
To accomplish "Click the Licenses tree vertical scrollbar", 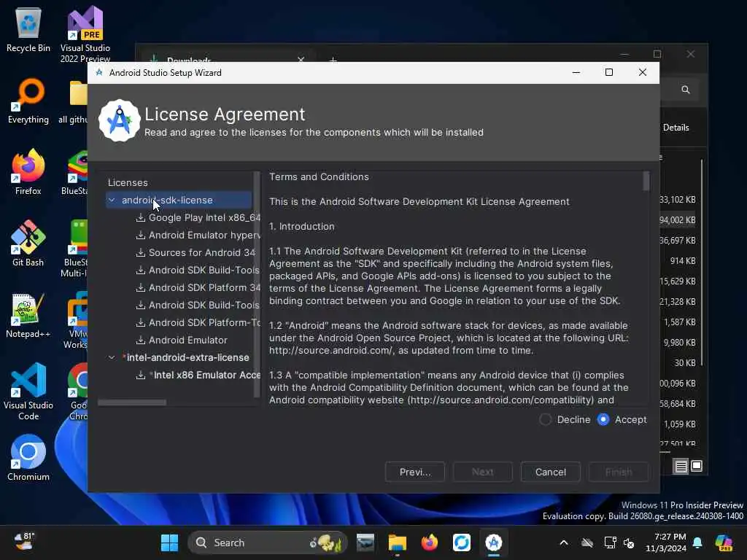I will click(x=257, y=284).
